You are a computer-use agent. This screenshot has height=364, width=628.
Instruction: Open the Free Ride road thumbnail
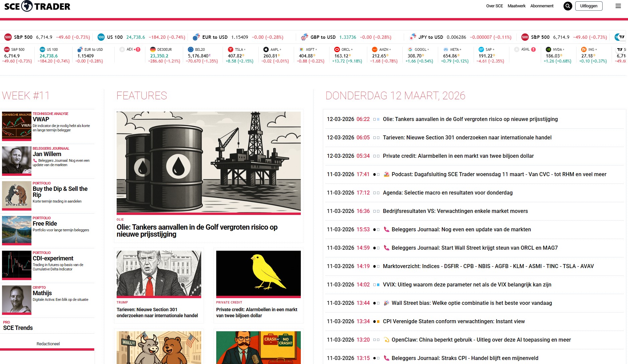[17, 230]
